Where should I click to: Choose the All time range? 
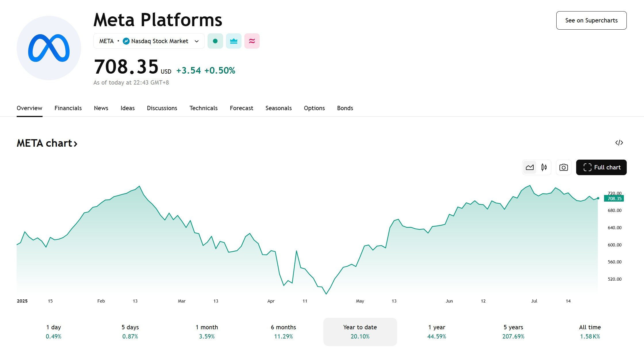coord(590,332)
